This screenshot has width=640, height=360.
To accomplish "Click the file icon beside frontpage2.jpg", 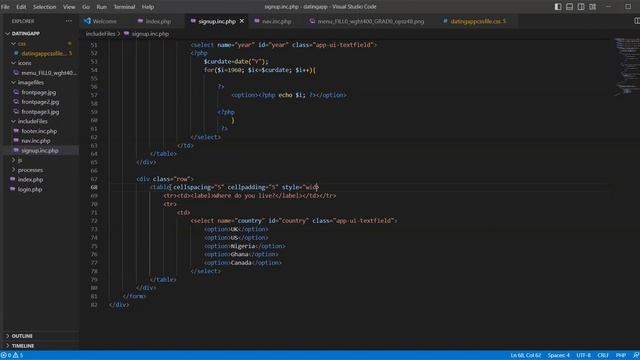I will pos(16,102).
